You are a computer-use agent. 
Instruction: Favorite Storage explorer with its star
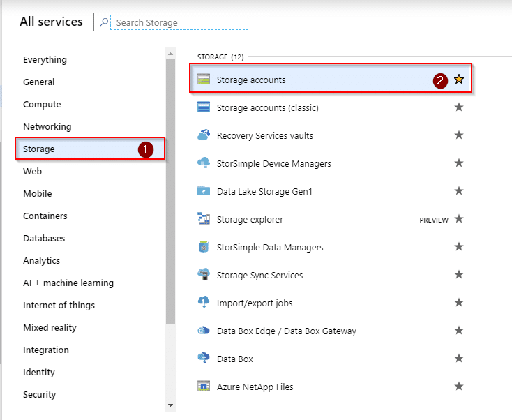[459, 218]
